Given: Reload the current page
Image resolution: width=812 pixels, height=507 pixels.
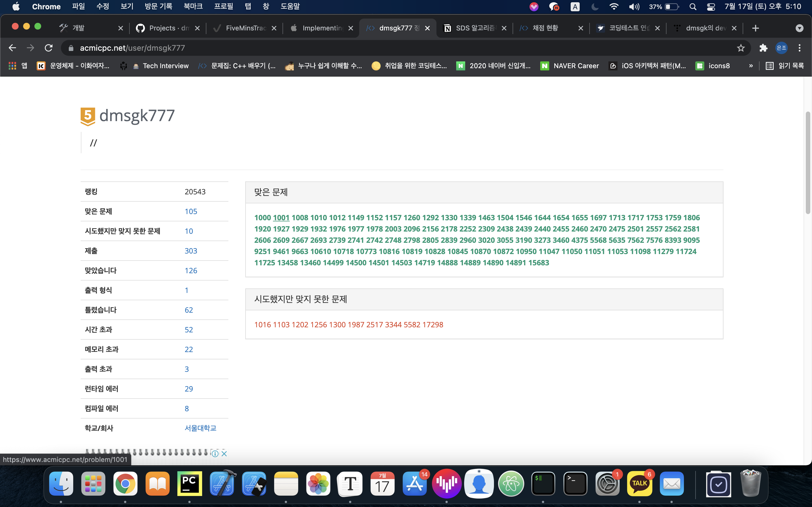Looking at the screenshot, I should click(x=49, y=48).
